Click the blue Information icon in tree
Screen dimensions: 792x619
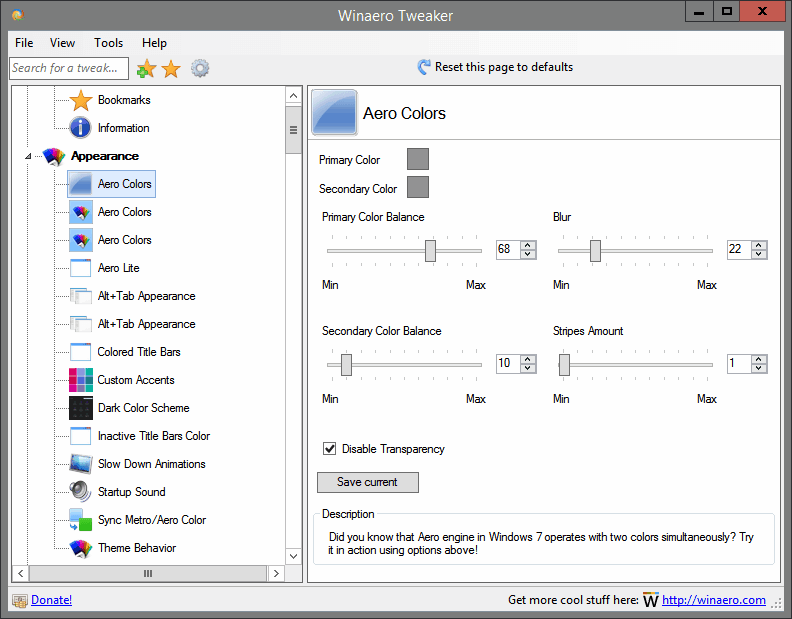pyautogui.click(x=81, y=128)
